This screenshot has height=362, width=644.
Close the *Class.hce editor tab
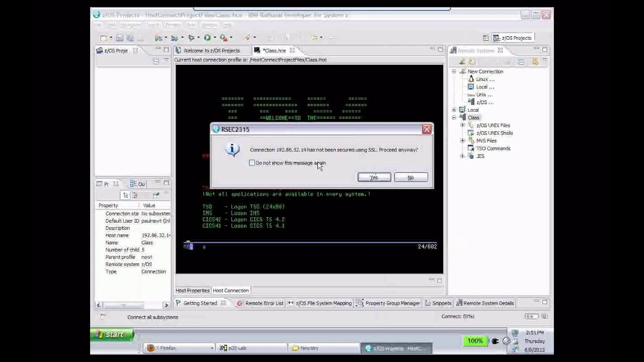[292, 51]
